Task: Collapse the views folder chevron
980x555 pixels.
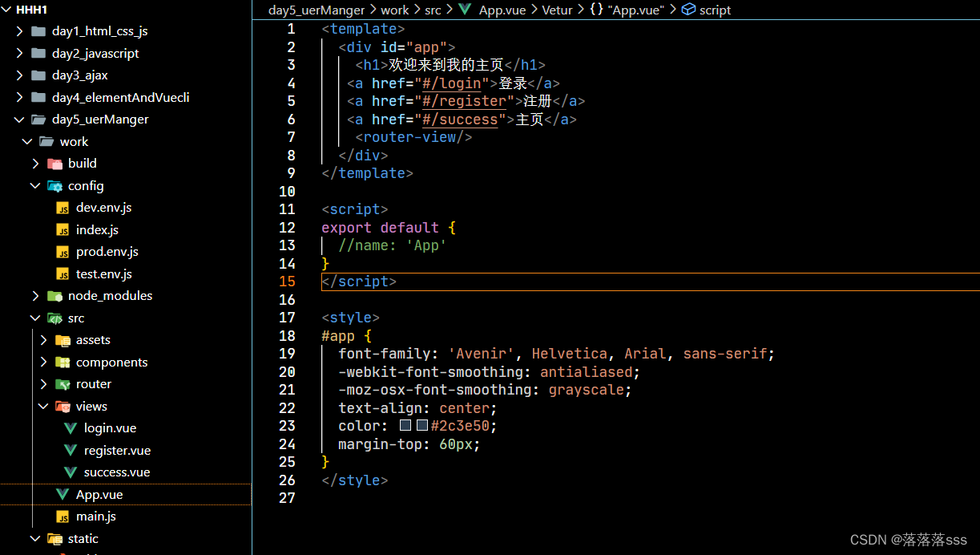Action: [x=42, y=406]
